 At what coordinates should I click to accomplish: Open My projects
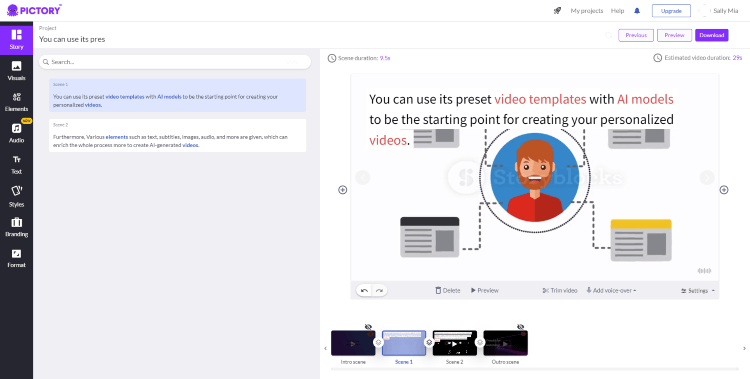pyautogui.click(x=586, y=11)
